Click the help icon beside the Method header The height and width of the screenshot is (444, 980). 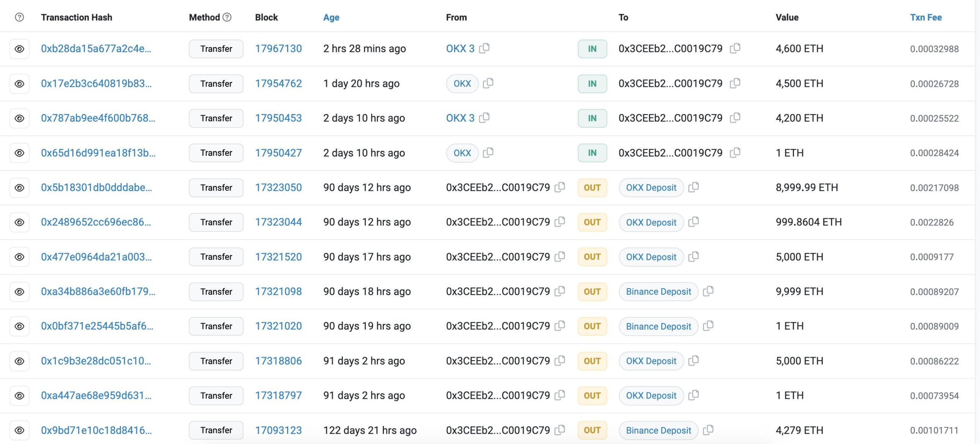227,17
